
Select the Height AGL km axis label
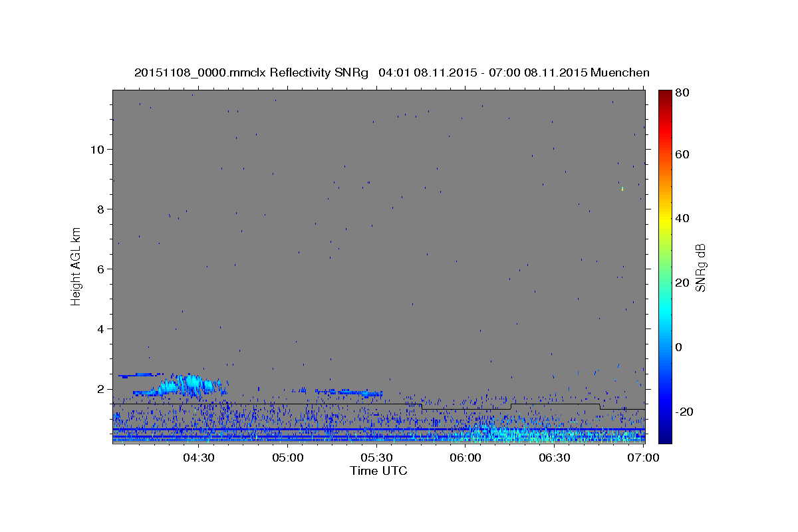pyautogui.click(x=76, y=266)
